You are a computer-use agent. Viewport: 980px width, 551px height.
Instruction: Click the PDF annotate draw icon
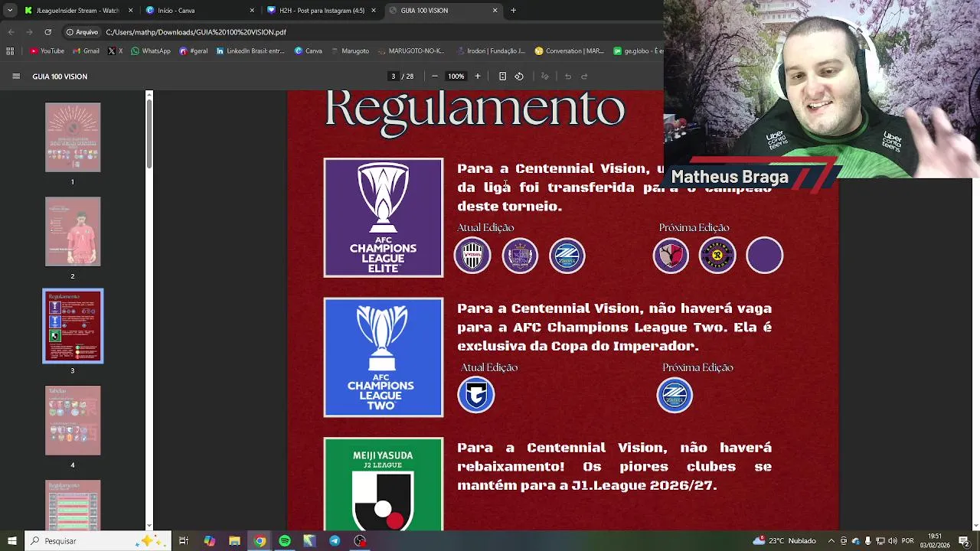click(x=545, y=77)
